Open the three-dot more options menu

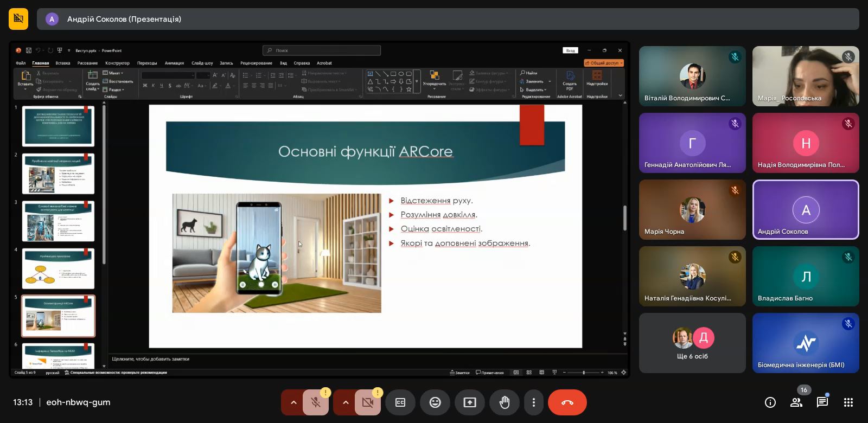tap(534, 402)
